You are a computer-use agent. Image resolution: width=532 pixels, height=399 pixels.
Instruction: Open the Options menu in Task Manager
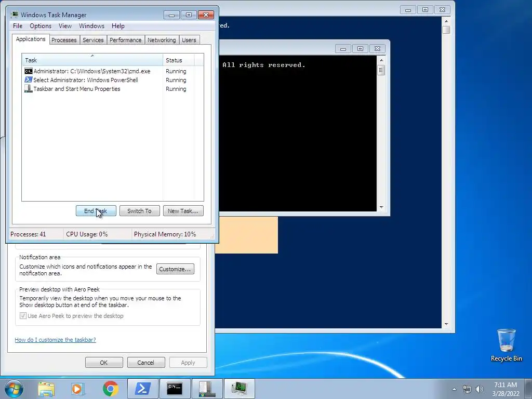pyautogui.click(x=41, y=26)
